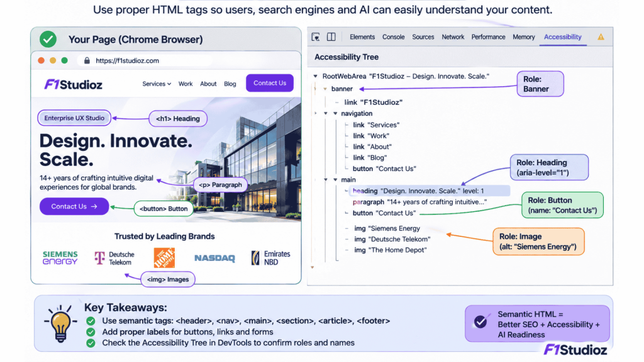Open the Services dropdown in navigation

[157, 84]
